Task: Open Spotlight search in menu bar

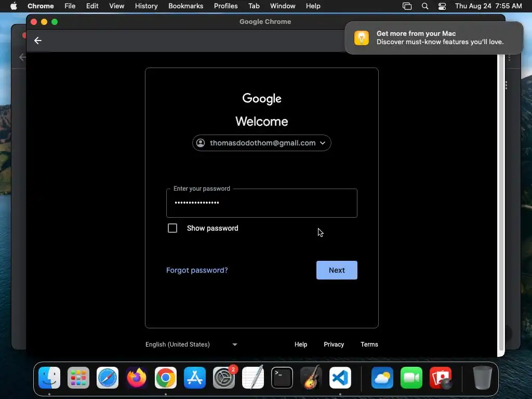Action: click(x=425, y=6)
